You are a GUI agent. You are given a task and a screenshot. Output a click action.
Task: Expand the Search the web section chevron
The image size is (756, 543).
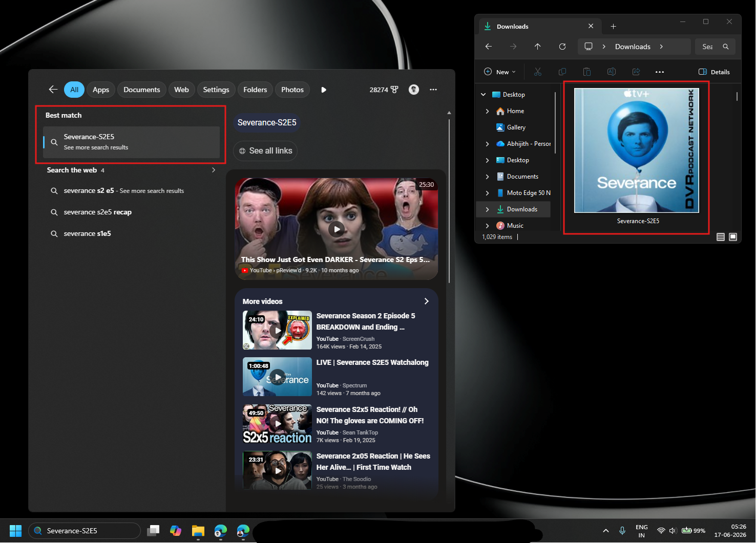click(214, 170)
